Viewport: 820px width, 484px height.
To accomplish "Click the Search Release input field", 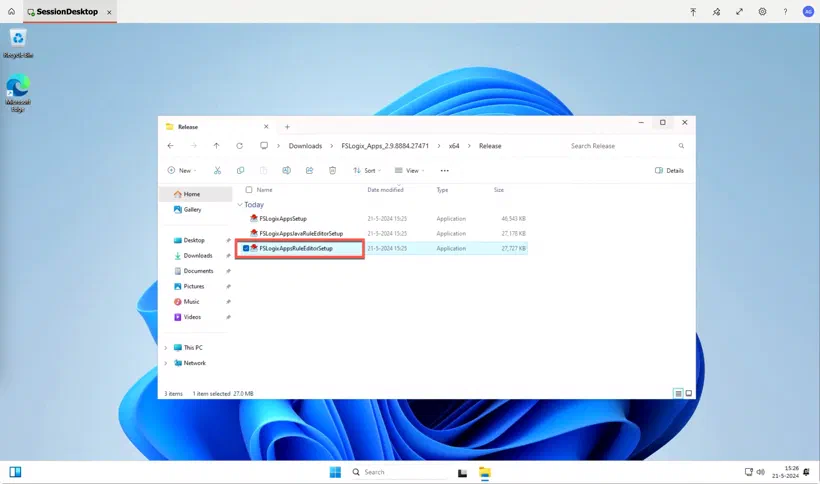I will (622, 146).
